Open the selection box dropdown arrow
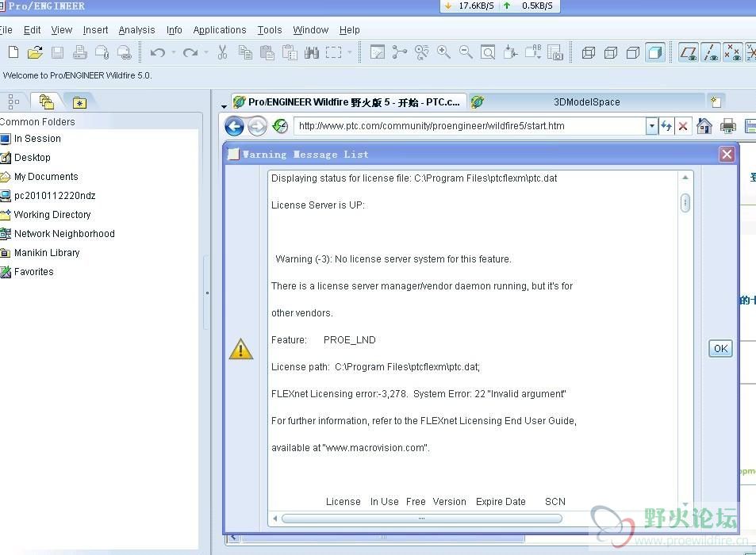This screenshot has width=756, height=555. (x=350, y=52)
